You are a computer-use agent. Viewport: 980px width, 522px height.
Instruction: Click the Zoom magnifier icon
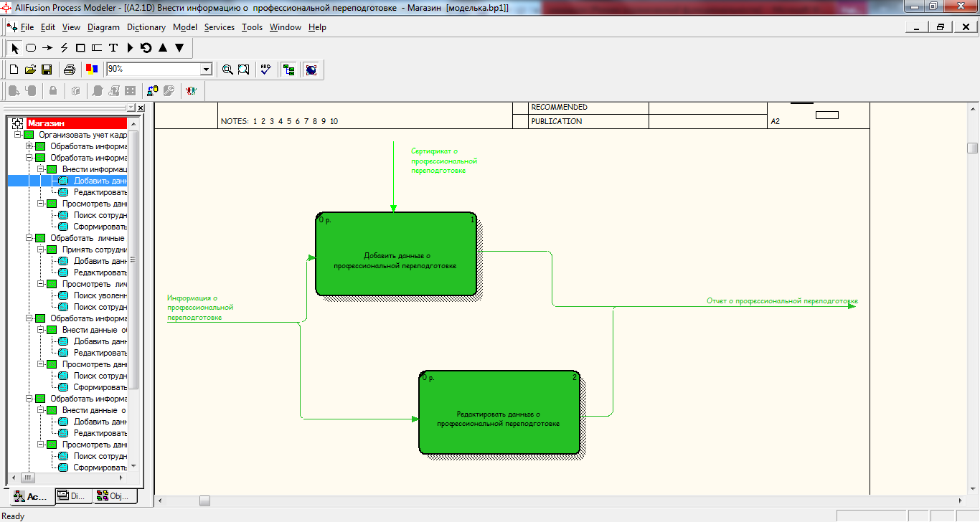[227, 70]
